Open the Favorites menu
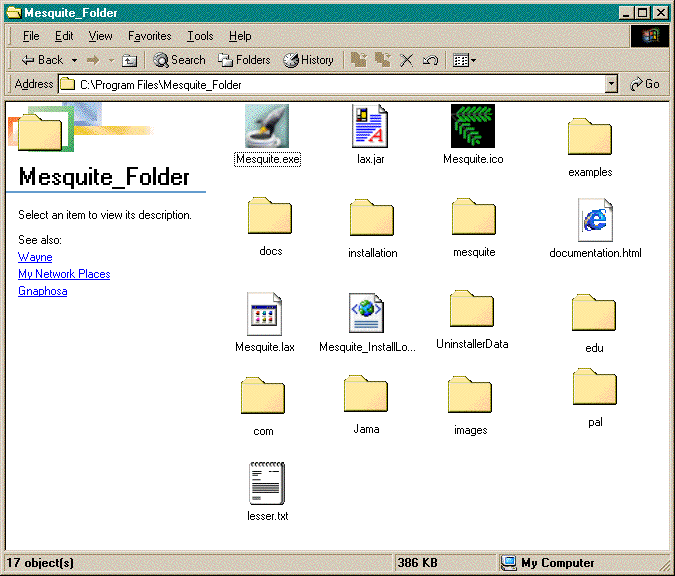Image resolution: width=675 pixels, height=576 pixels. pos(149,36)
